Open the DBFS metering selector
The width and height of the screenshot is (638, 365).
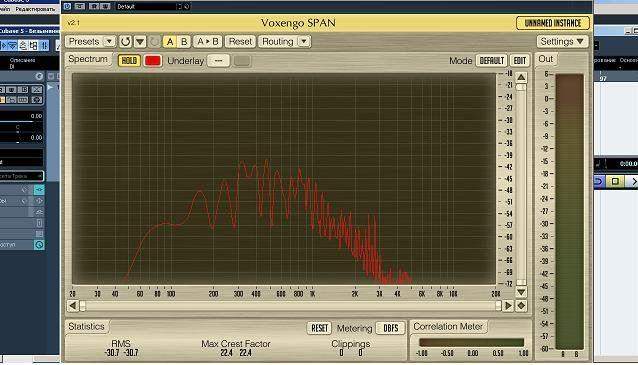coord(391,328)
